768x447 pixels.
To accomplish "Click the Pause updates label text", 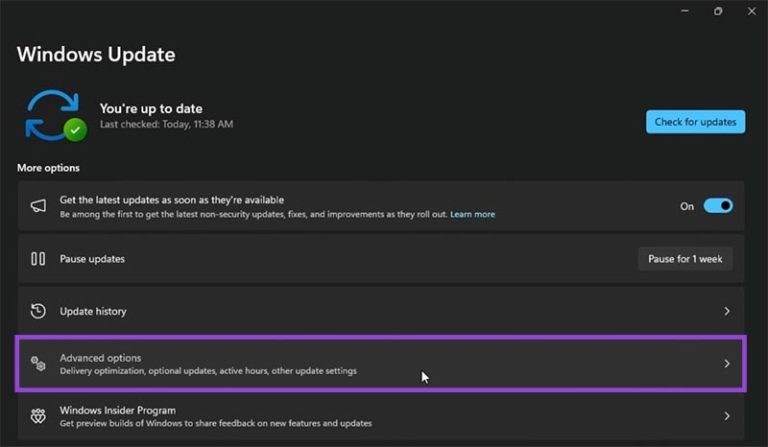I will pos(92,259).
